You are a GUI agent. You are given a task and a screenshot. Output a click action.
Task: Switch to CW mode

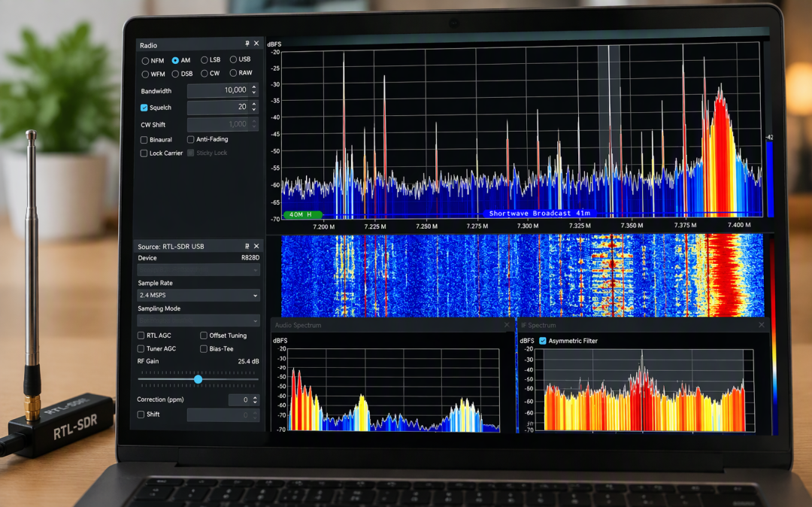pos(204,74)
